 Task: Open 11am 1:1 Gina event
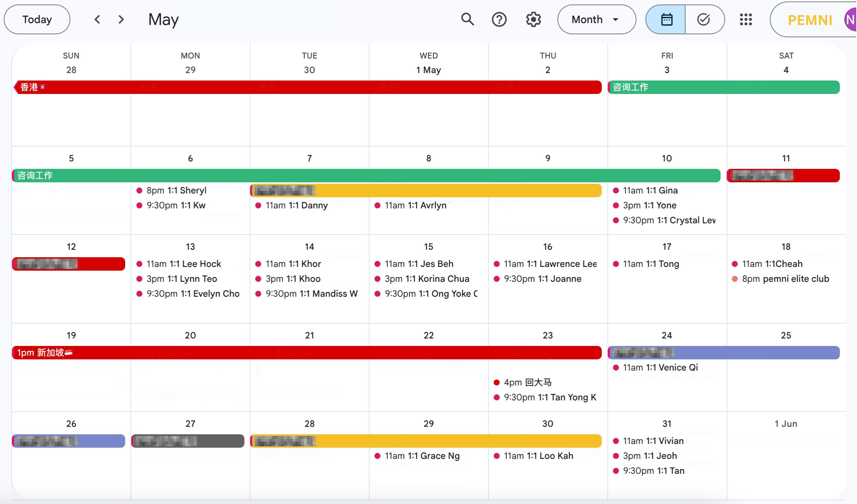(x=645, y=190)
